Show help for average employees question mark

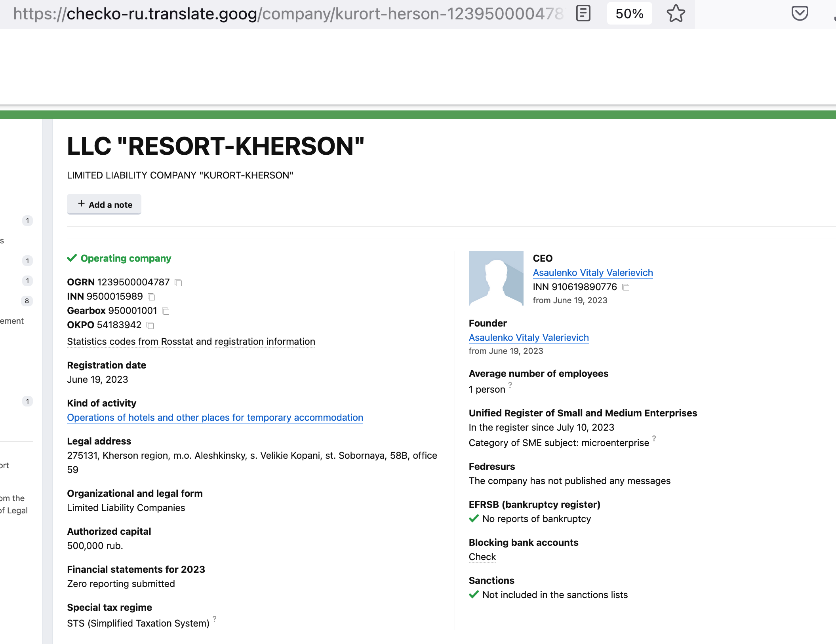click(x=510, y=385)
